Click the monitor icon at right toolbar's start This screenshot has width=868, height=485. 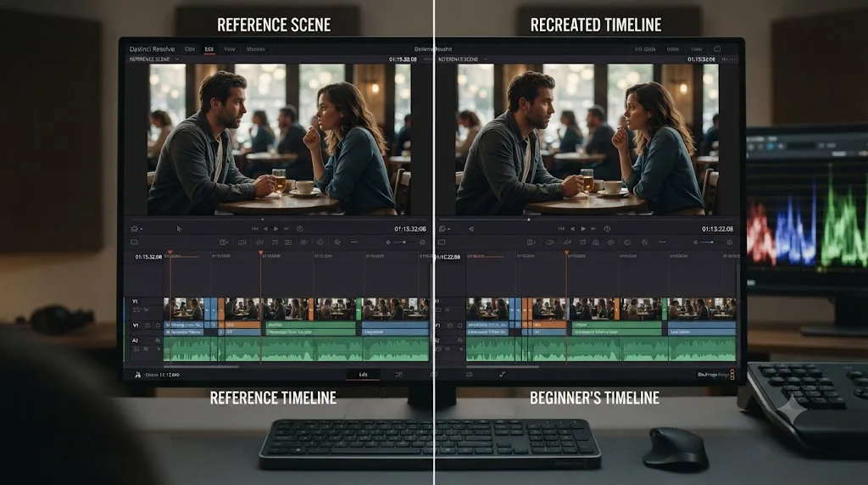pos(441,242)
